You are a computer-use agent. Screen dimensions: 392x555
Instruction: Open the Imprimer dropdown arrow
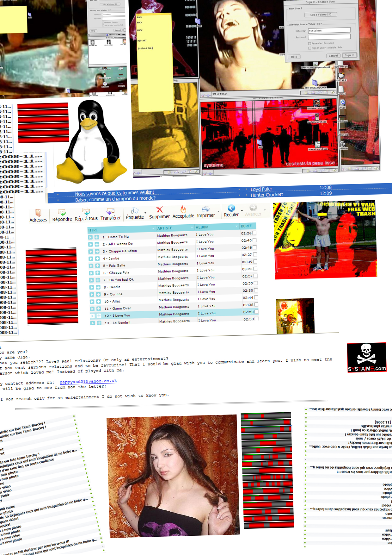coord(218,211)
